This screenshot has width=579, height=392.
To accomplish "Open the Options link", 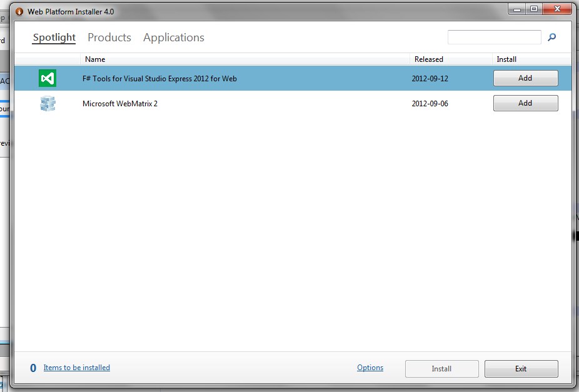I will tap(370, 368).
